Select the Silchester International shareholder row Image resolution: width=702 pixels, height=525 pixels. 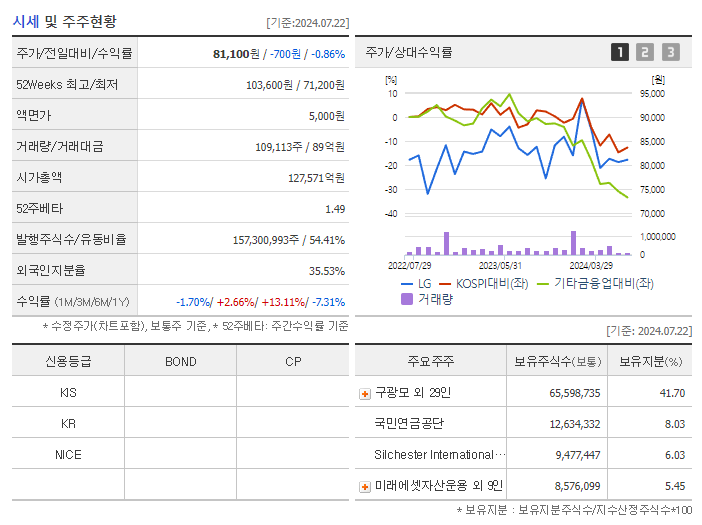coord(523,454)
